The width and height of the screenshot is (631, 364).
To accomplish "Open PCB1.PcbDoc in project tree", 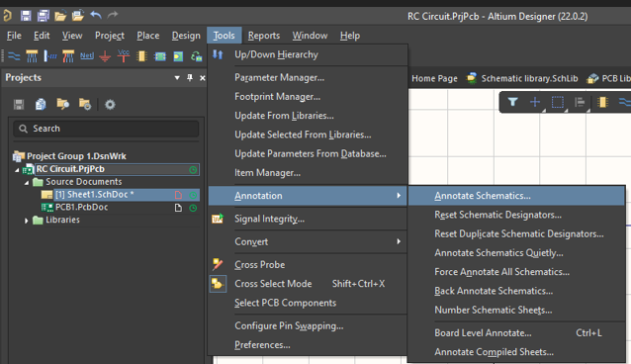I will 82,208.
